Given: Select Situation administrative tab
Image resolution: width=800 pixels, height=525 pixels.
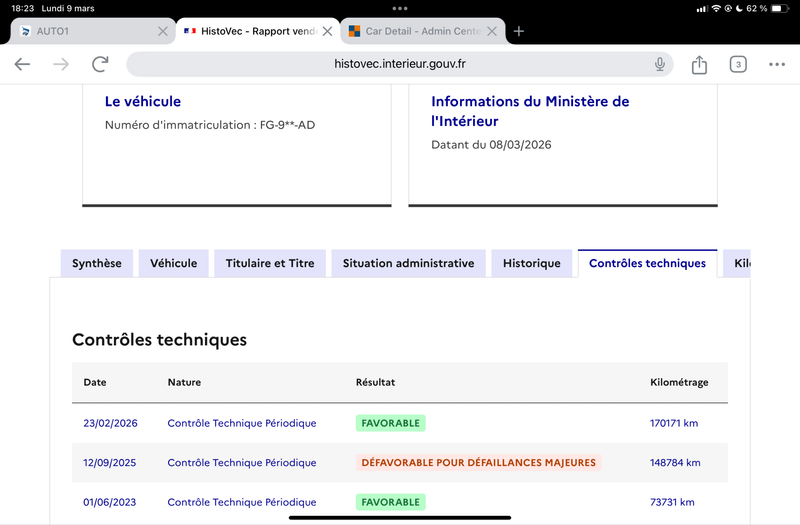Looking at the screenshot, I should [408, 263].
